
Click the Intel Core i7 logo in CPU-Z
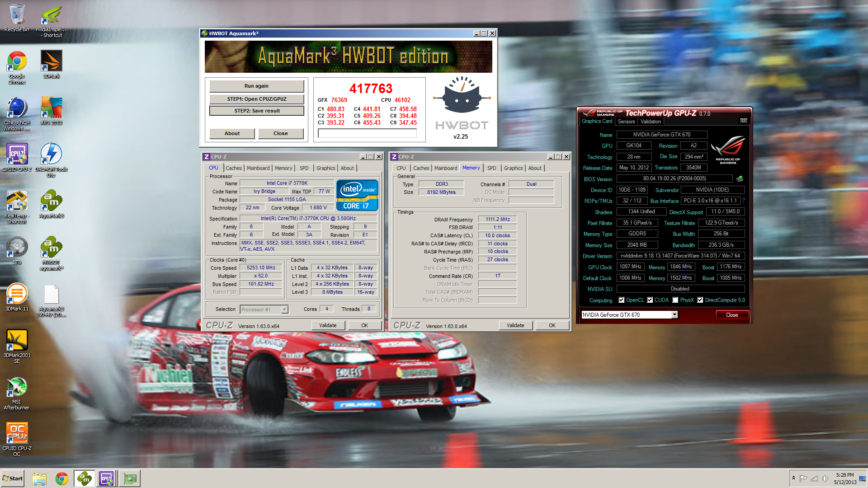(x=357, y=195)
